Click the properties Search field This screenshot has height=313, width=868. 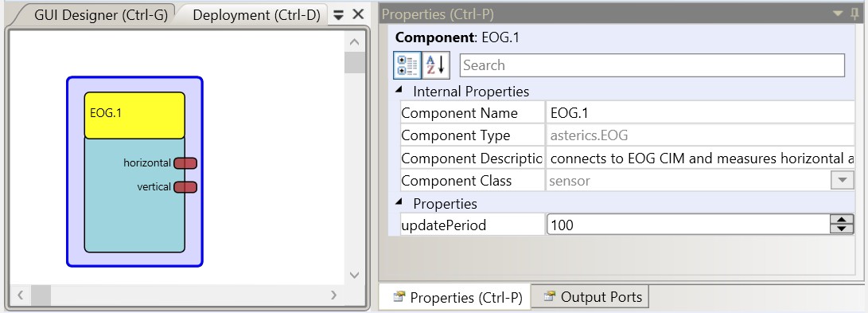click(x=652, y=65)
